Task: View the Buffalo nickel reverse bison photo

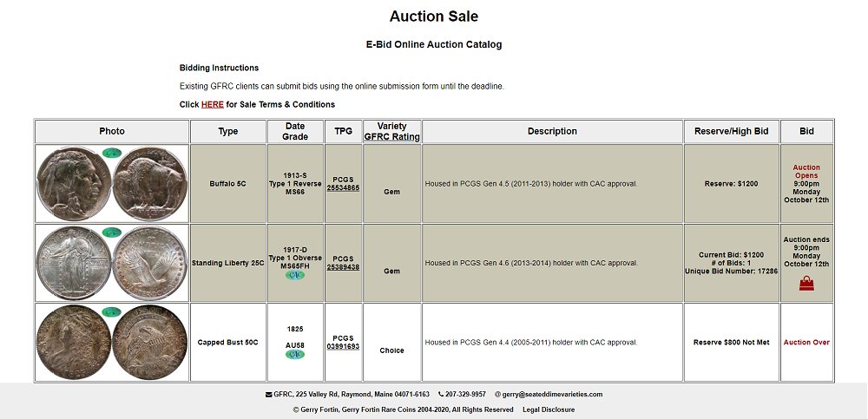Action: click(149, 185)
